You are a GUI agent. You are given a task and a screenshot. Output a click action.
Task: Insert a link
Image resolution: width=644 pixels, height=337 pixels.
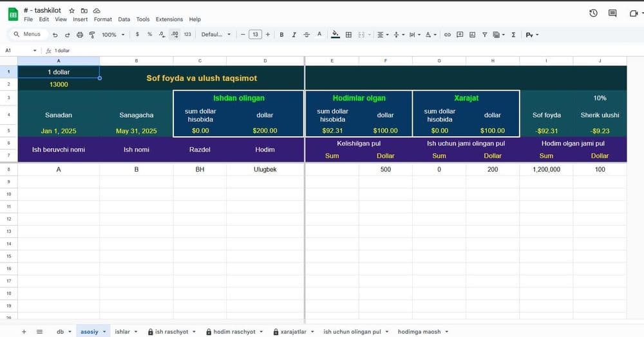click(448, 35)
